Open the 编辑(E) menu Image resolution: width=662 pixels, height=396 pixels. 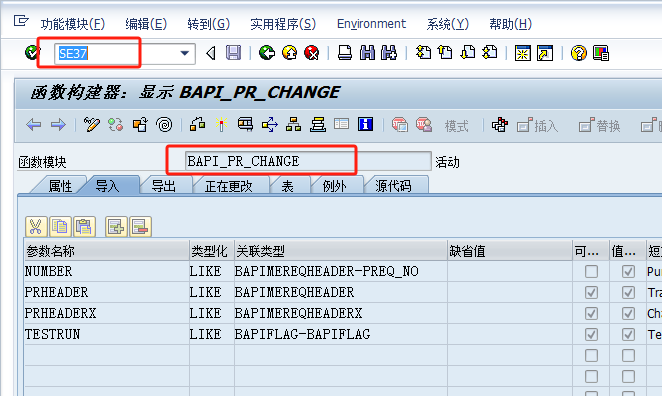coord(146,24)
